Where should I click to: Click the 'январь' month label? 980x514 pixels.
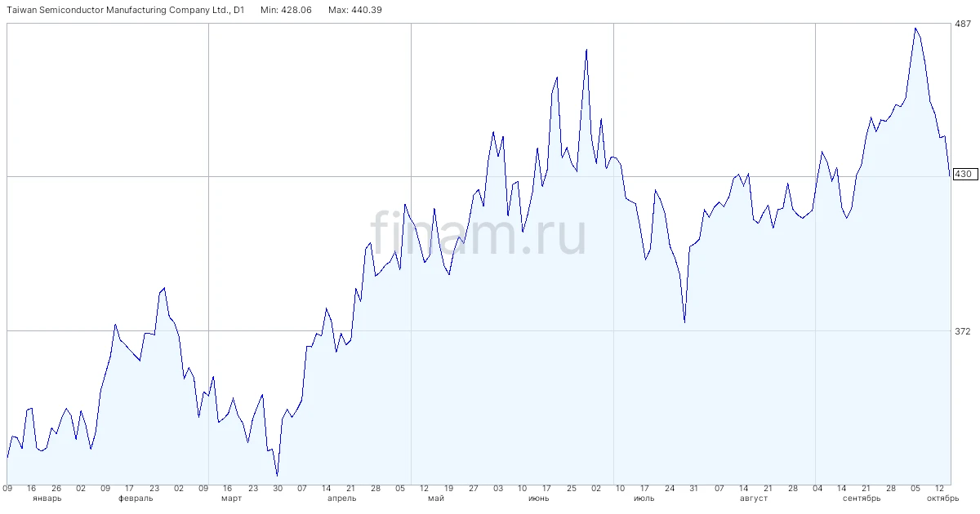tap(47, 498)
